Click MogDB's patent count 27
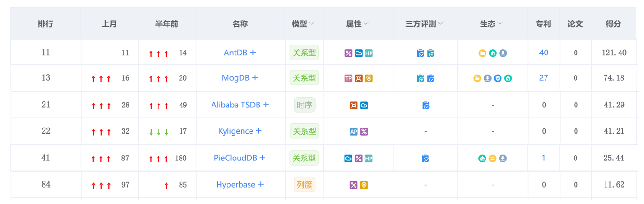Screen dimensions: 644x204 point(544,78)
